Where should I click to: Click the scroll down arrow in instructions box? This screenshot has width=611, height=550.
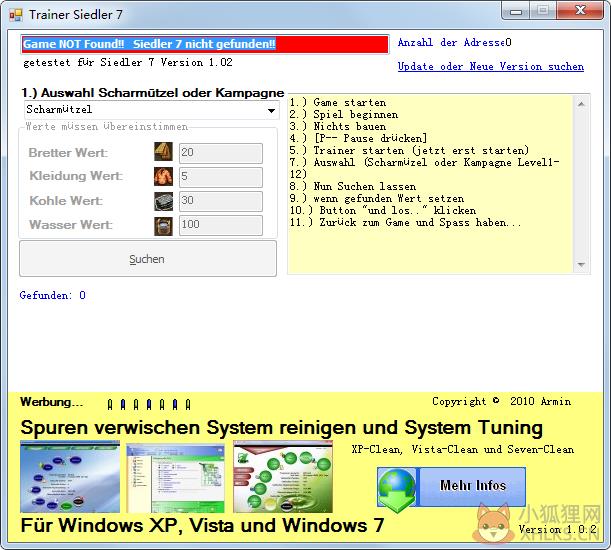[581, 264]
